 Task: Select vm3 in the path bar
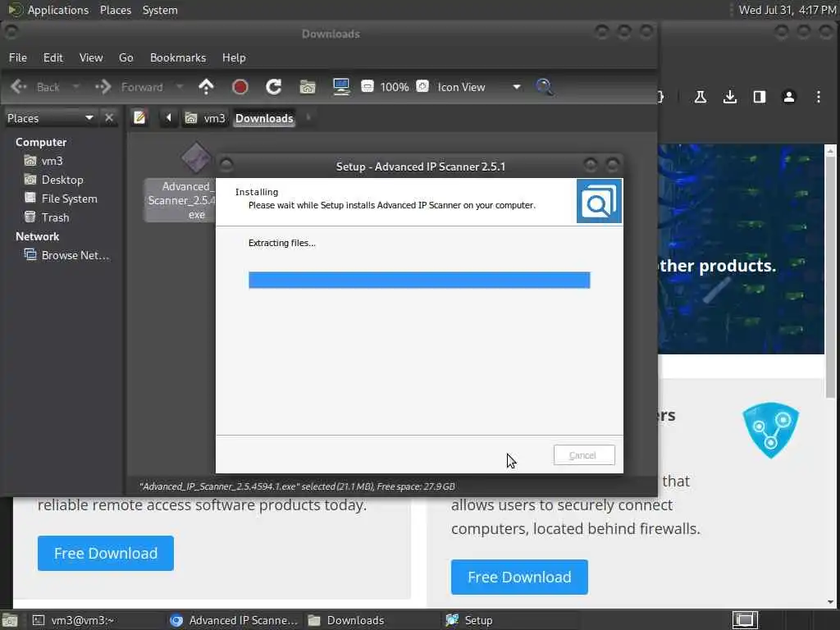tap(205, 118)
